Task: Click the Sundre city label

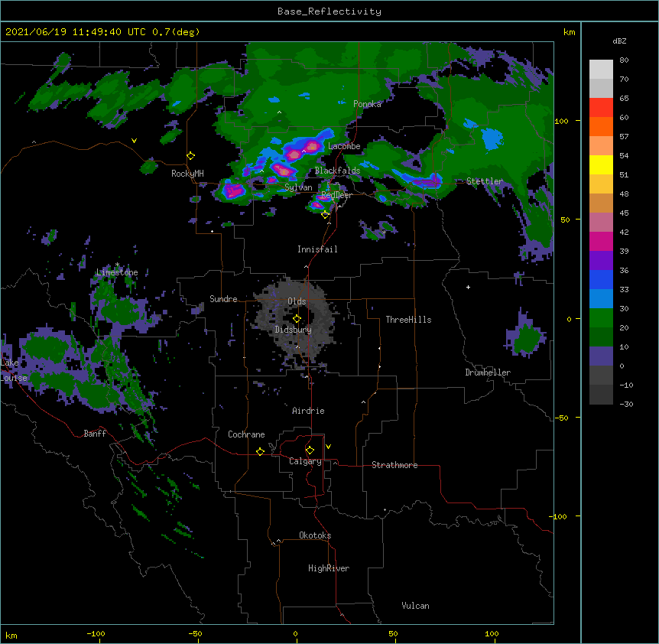Action: click(x=223, y=299)
